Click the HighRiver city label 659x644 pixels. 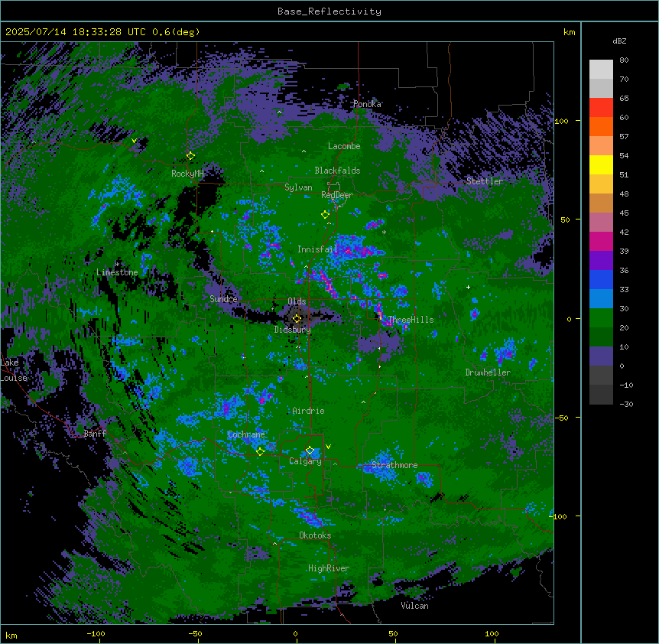click(x=329, y=568)
